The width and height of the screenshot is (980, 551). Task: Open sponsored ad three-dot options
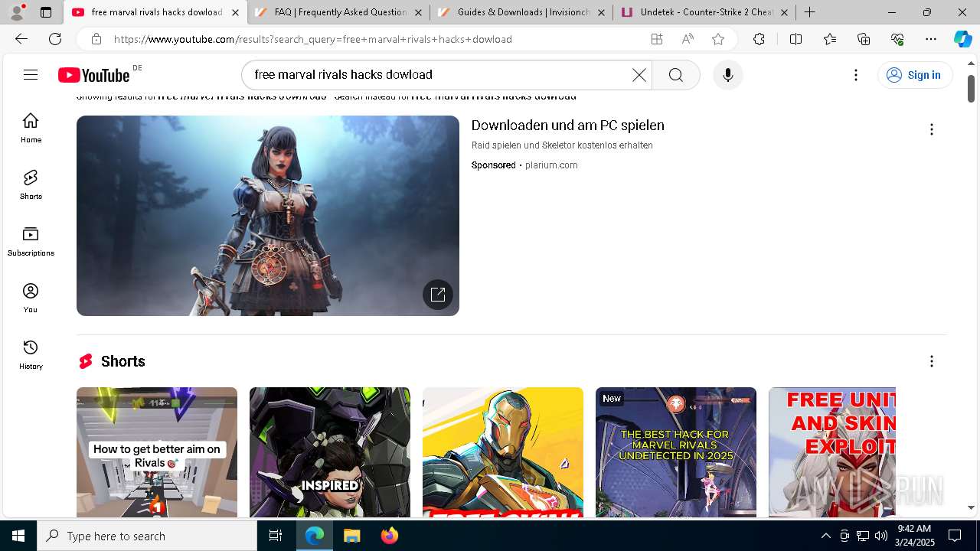click(x=932, y=129)
